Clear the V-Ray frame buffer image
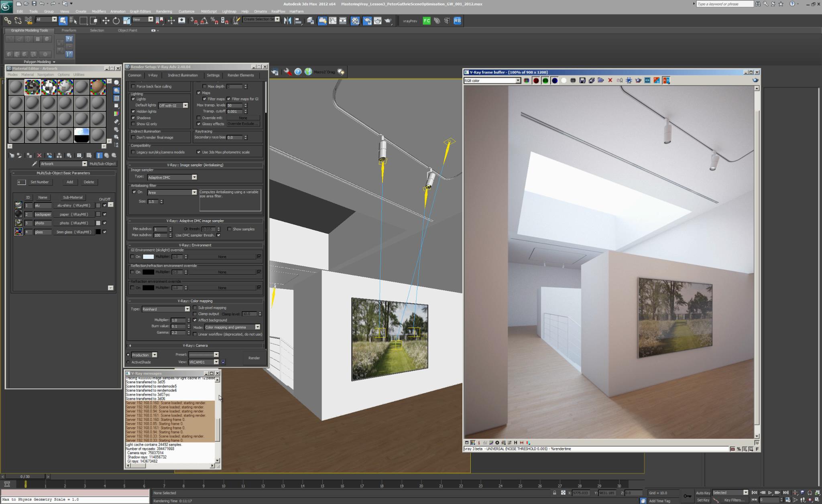This screenshot has height=504, width=822. [610, 81]
